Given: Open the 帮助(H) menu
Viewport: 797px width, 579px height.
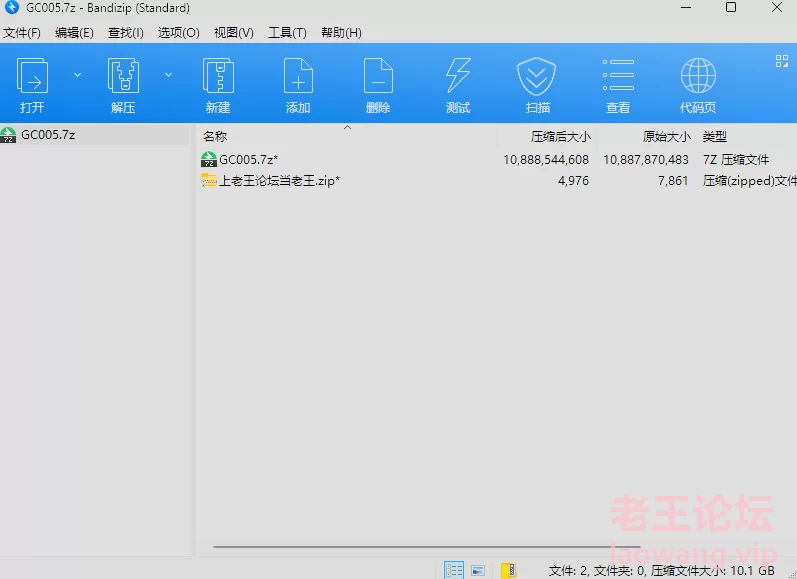Looking at the screenshot, I should pos(341,33).
